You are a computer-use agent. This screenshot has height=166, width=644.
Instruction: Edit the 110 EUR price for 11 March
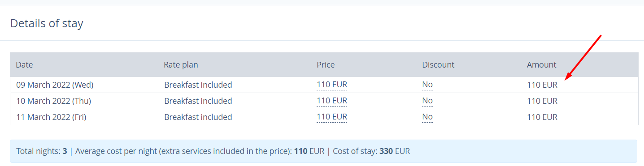[332, 117]
